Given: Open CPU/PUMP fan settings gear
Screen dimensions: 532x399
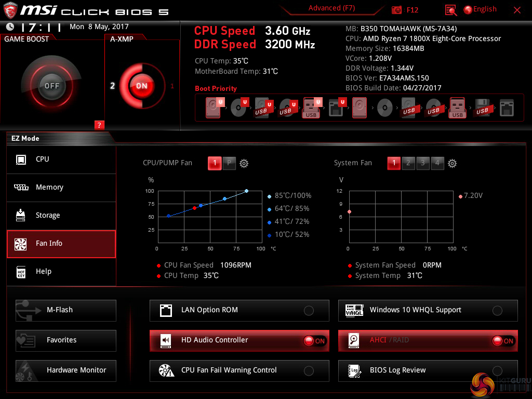Looking at the screenshot, I should (x=244, y=164).
